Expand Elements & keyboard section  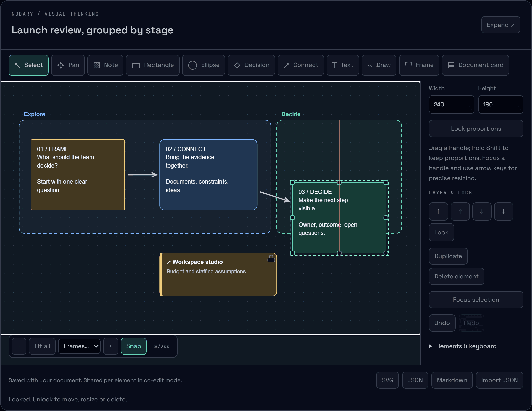pos(463,346)
